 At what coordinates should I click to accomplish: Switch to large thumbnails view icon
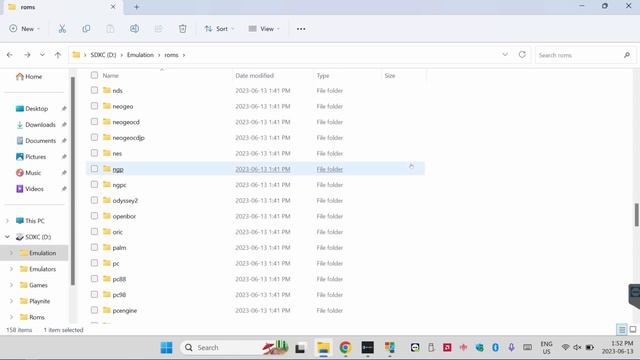(x=633, y=329)
